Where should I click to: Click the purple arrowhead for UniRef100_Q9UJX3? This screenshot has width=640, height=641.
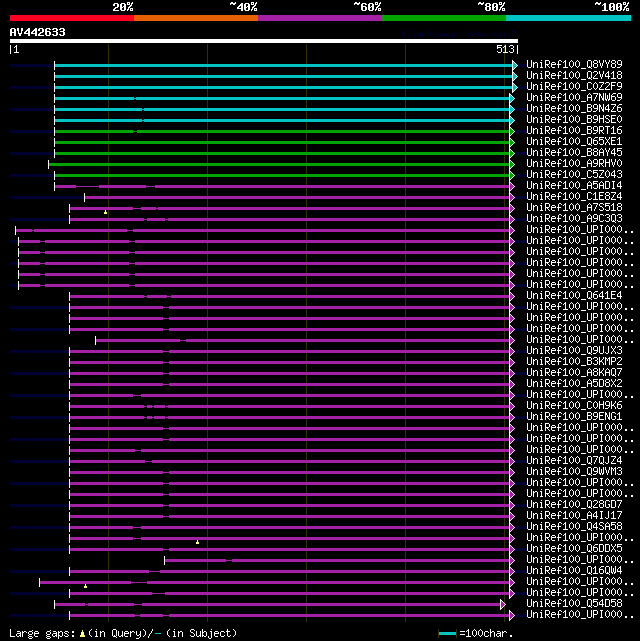pyautogui.click(x=512, y=352)
